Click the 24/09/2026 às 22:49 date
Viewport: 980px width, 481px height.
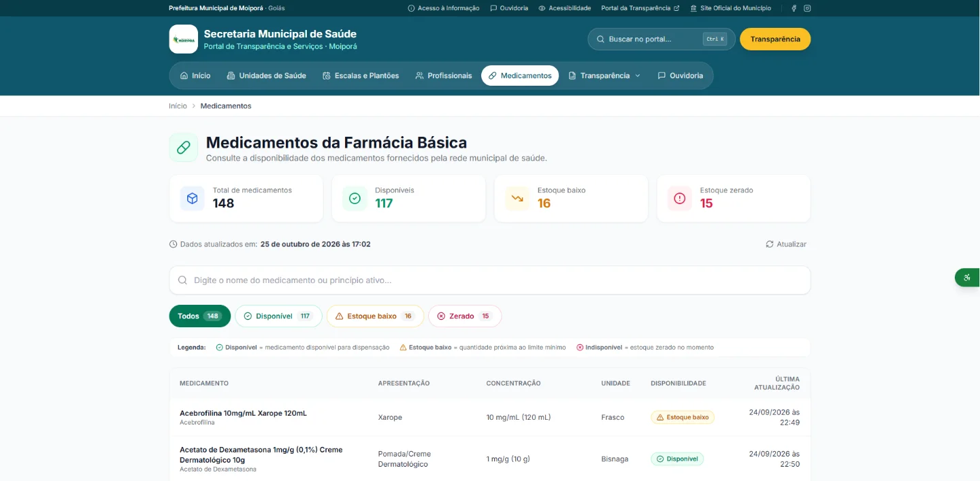774,417
